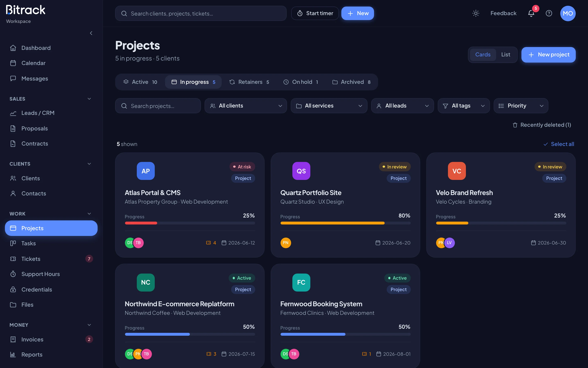Switch to the Active projects tab
The height and width of the screenshot is (368, 588).
[140, 82]
